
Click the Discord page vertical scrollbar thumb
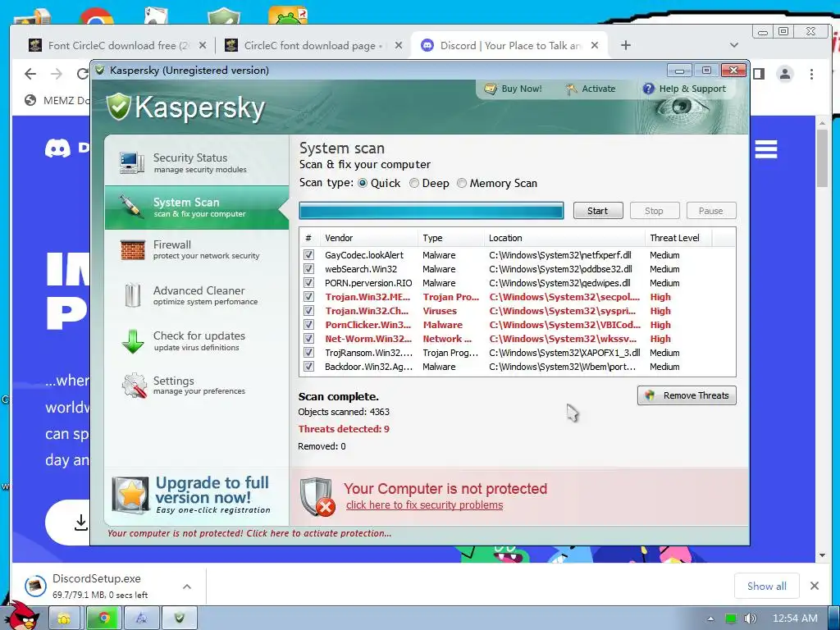[x=822, y=158]
